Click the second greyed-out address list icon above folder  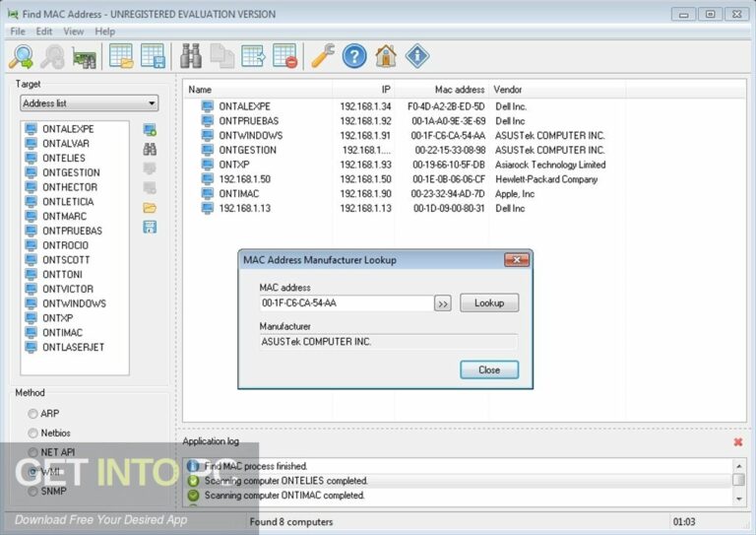[x=150, y=187]
